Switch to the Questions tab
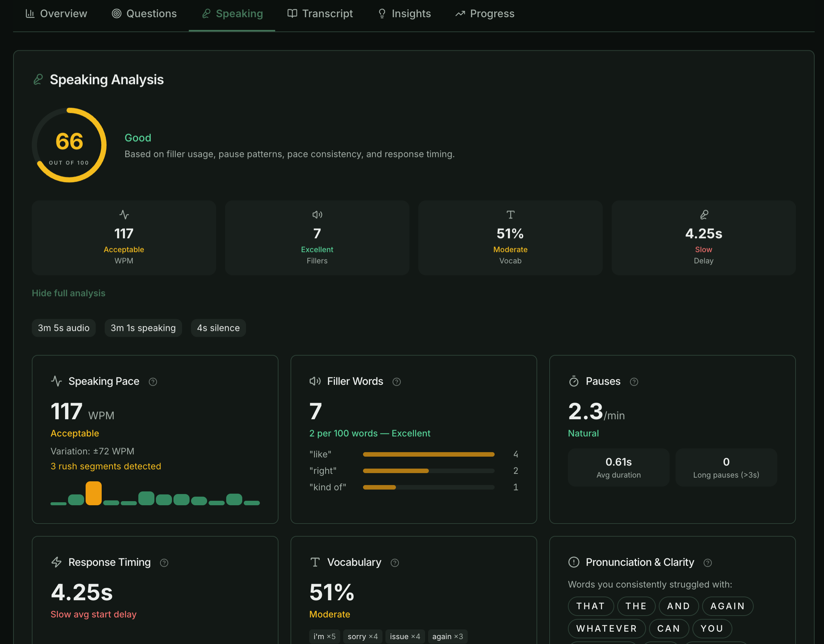This screenshot has width=824, height=644. 144,13
